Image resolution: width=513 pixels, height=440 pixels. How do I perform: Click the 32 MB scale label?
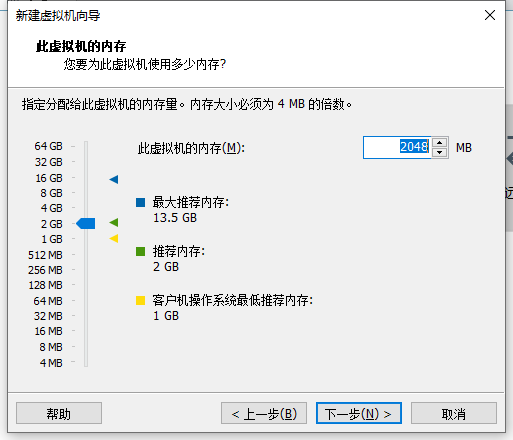coord(48,316)
